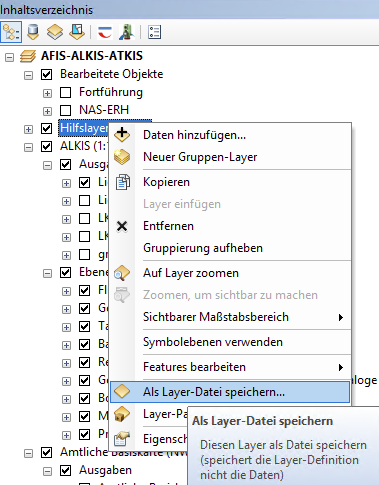The width and height of the screenshot is (379, 485).
Task: Collapse the AFIS-ALKIS-ATKIS data frame tree
Action: (x=10, y=57)
